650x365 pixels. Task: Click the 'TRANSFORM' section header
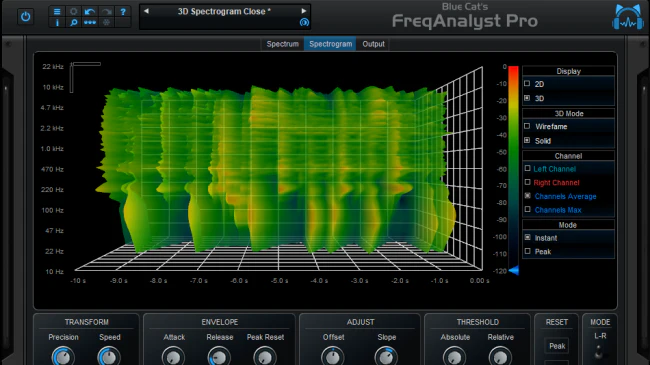(87, 322)
